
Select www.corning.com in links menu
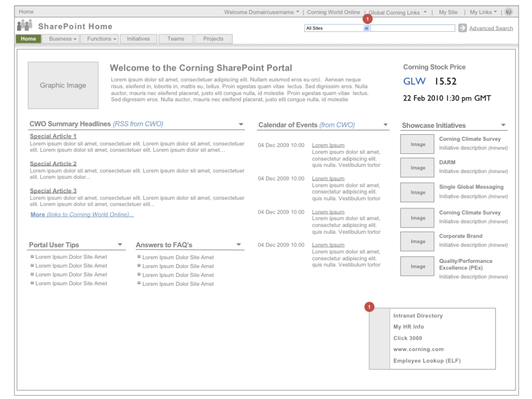(x=419, y=350)
